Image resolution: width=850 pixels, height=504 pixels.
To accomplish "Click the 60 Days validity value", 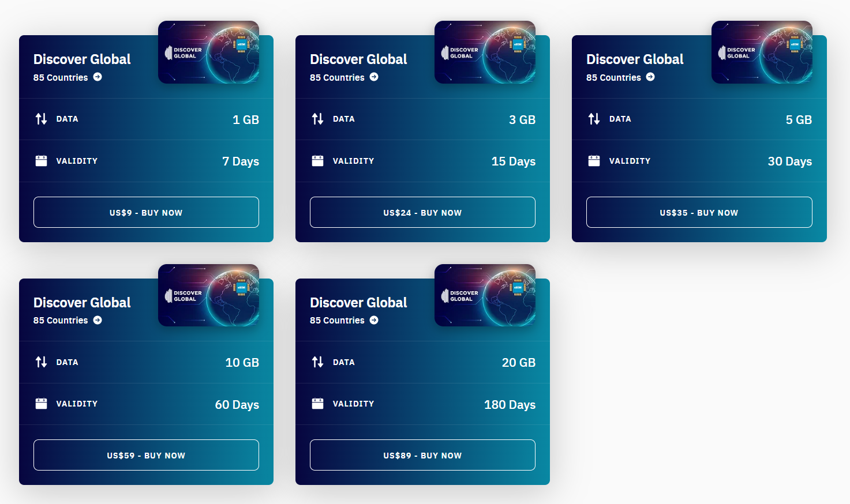I will [x=237, y=405].
